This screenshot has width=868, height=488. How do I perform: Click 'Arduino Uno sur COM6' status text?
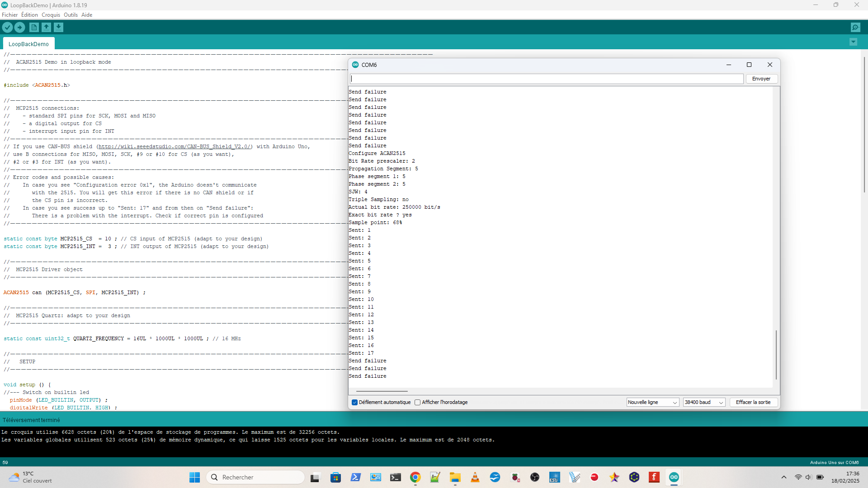(834, 463)
